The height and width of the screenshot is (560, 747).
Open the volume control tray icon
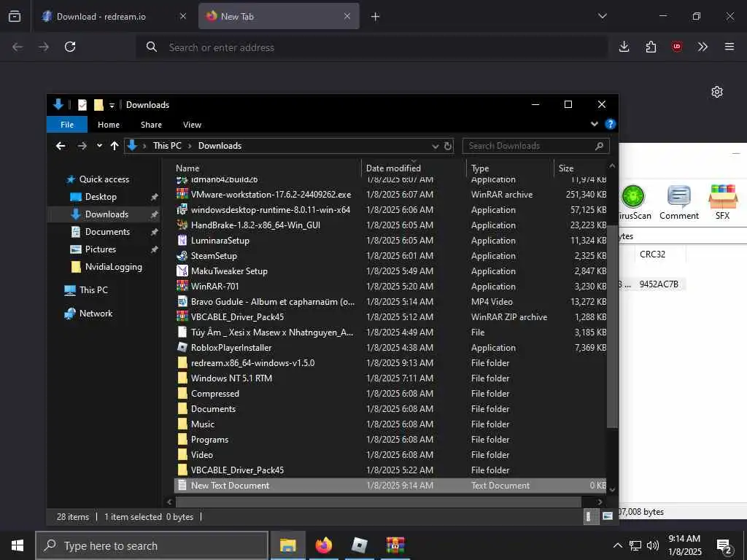tap(653, 545)
